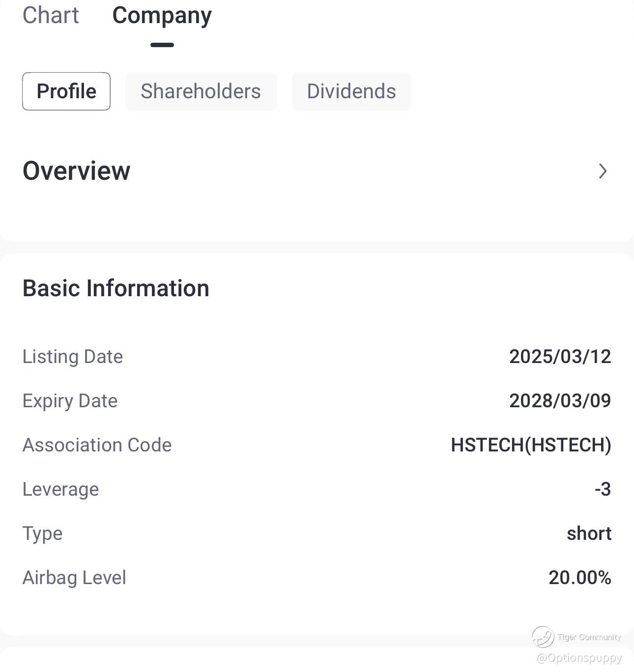634x672 pixels.
Task: Select the Company tab
Action: click(x=162, y=15)
